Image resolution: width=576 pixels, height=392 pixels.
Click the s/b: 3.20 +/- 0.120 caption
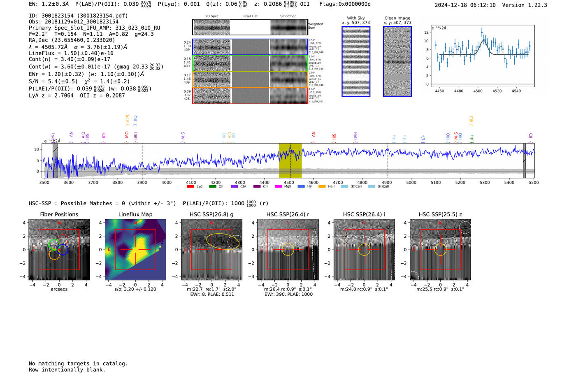[x=135, y=289]
